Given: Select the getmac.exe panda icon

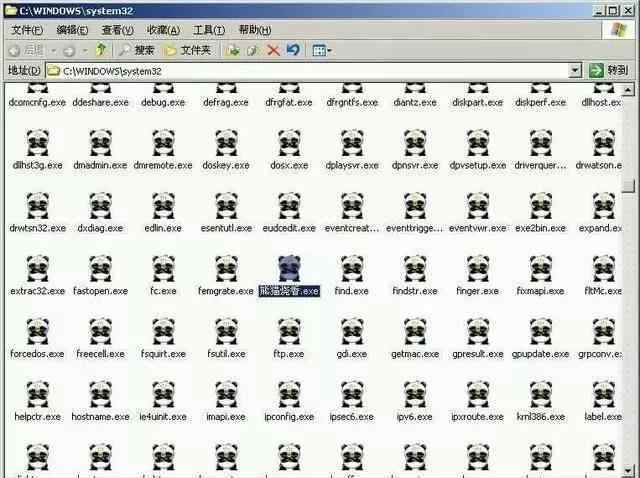Looking at the screenshot, I should [x=415, y=331].
